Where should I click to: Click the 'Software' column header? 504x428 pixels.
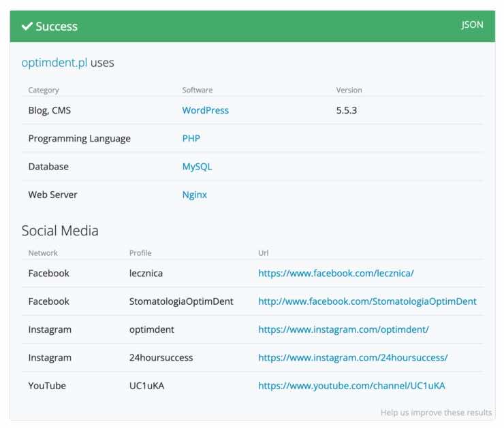coord(198,90)
